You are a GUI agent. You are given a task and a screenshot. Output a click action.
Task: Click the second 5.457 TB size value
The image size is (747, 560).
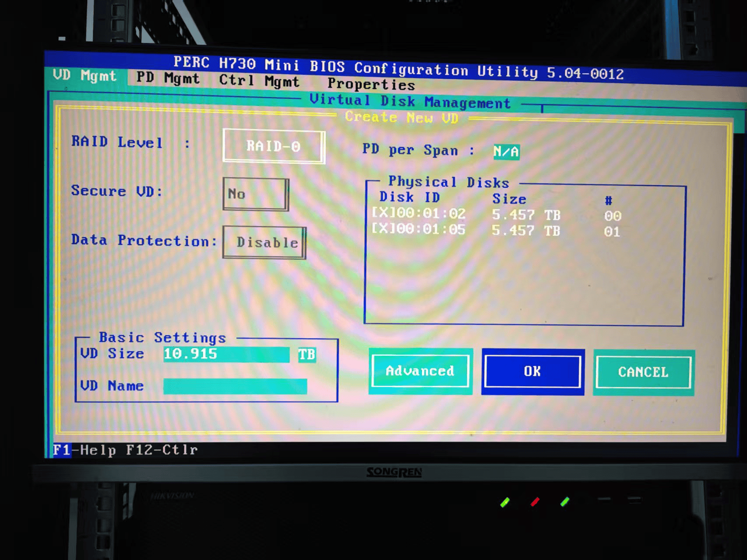point(526,231)
